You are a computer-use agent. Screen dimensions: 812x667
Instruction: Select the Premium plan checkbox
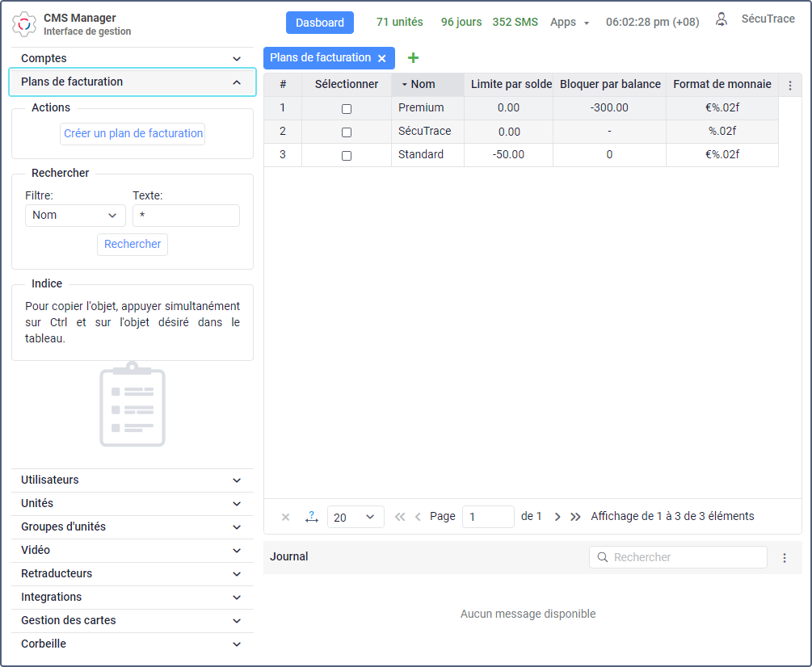(x=347, y=108)
